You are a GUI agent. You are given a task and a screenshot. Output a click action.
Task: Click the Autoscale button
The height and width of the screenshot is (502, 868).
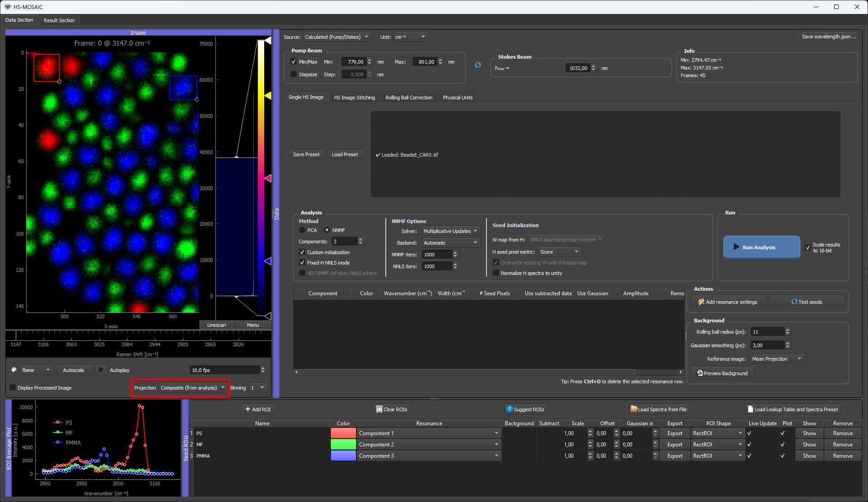[74, 370]
